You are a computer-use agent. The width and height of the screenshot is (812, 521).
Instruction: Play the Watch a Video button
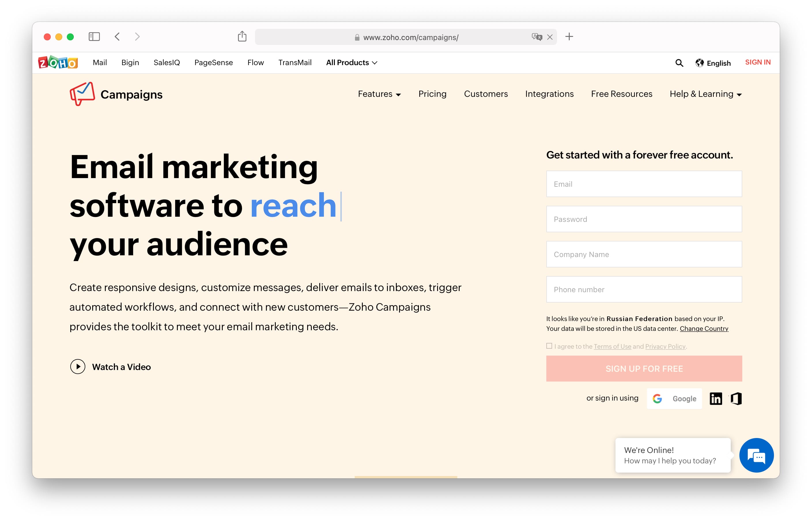[x=78, y=367]
